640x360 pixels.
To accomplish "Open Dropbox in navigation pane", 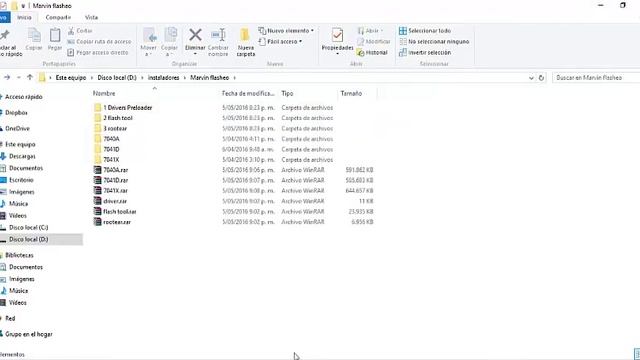I will (x=16, y=113).
